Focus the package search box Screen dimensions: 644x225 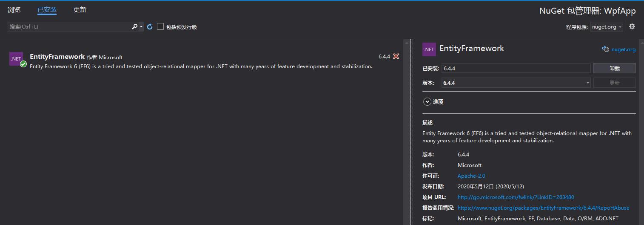point(69,27)
